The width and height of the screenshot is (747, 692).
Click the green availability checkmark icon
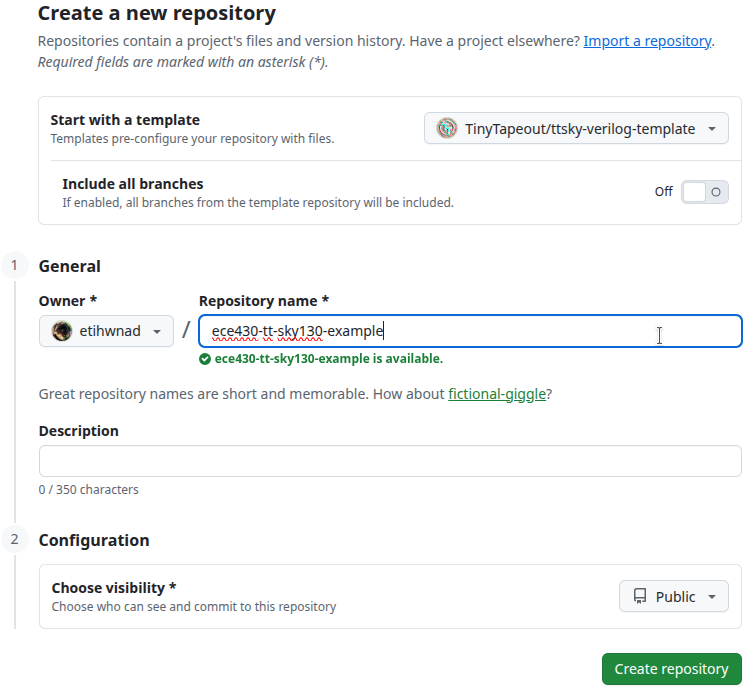pos(205,359)
